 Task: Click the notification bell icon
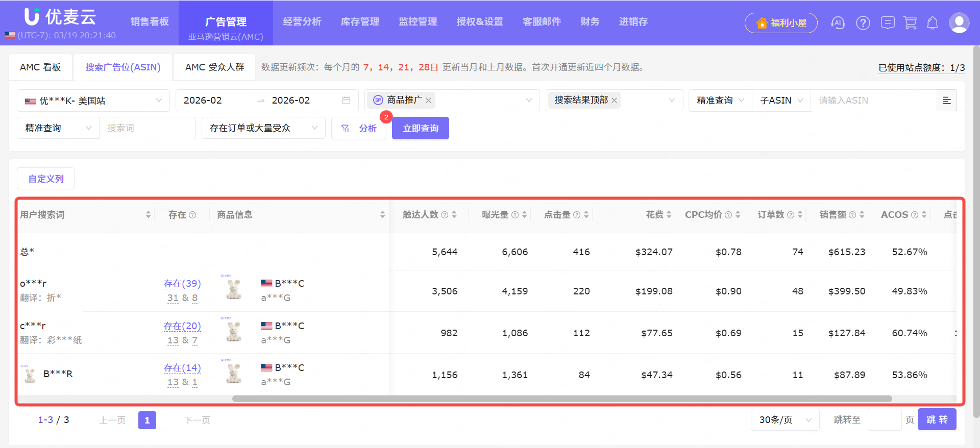[933, 23]
